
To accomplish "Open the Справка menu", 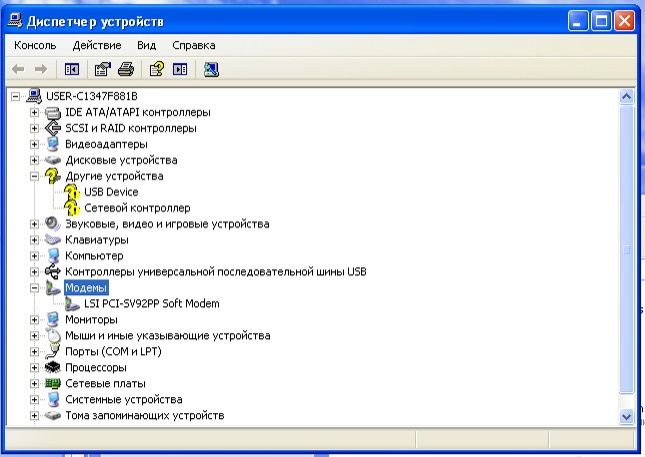I will (194, 45).
